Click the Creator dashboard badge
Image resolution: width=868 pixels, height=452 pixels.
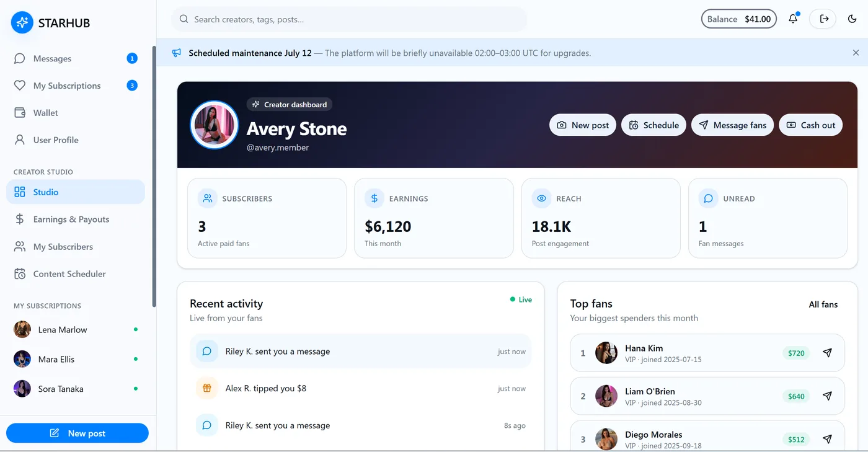pos(290,105)
